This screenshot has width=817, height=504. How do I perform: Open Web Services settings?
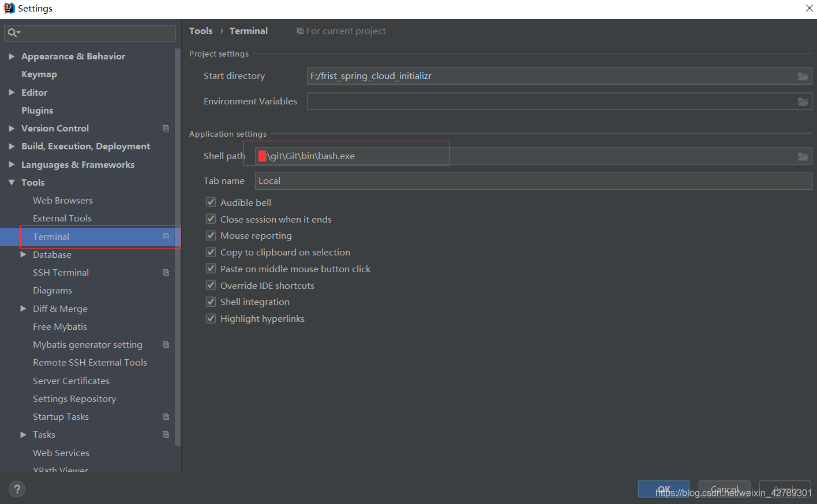pos(61,453)
